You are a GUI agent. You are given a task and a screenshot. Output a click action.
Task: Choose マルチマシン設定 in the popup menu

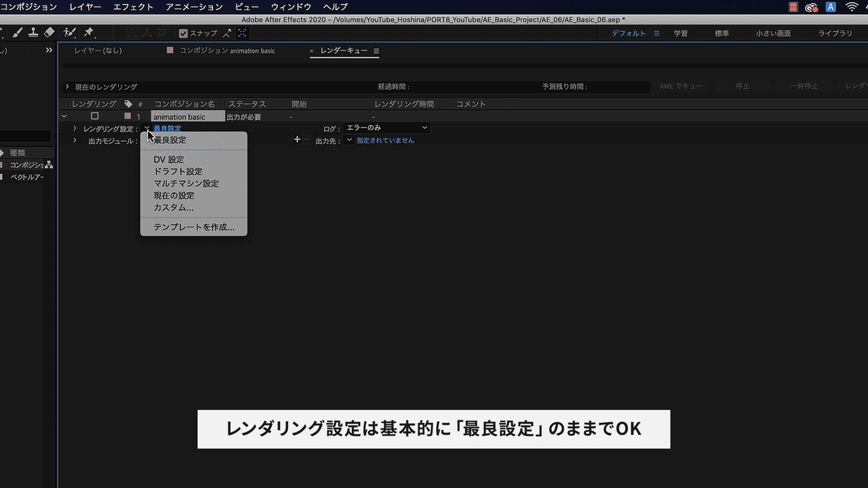pos(186,184)
